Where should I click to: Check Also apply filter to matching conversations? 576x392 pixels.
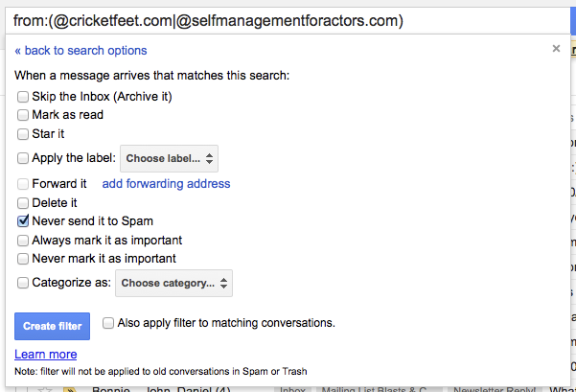[108, 323]
